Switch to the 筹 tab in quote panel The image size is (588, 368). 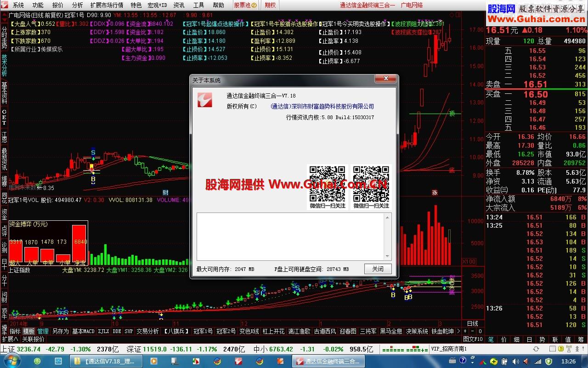pos(581,339)
